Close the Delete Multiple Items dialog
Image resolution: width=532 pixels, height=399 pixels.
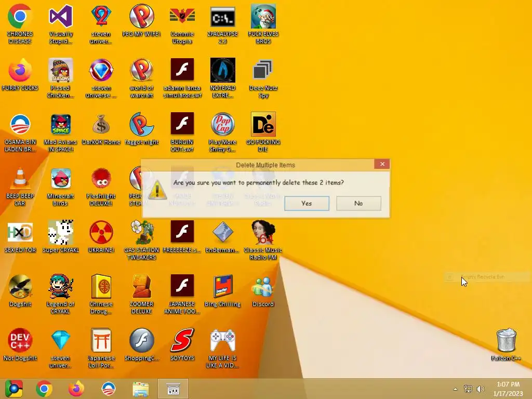click(x=382, y=164)
